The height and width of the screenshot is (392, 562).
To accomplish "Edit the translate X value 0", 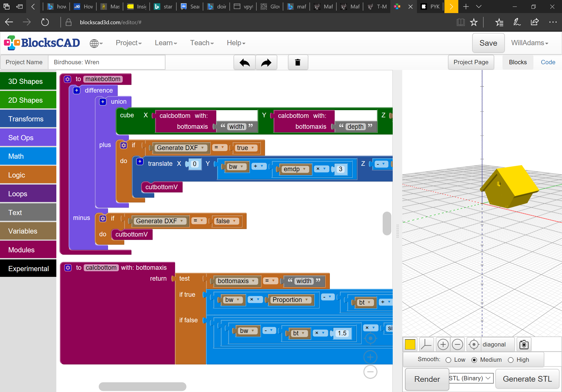I will pyautogui.click(x=195, y=164).
